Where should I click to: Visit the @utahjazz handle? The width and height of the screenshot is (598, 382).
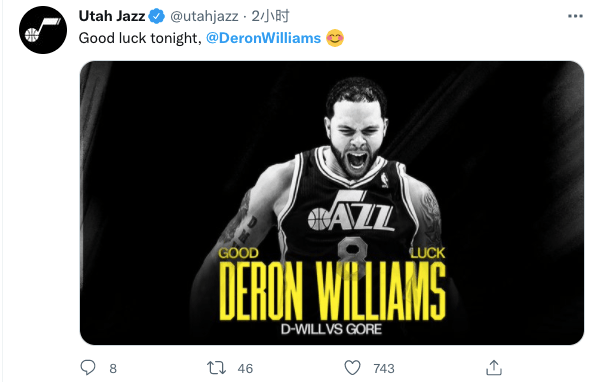(x=204, y=16)
